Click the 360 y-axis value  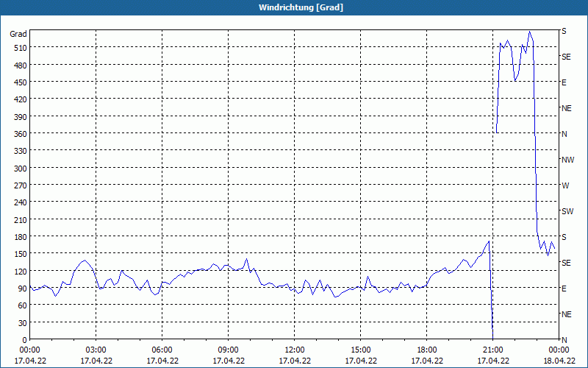[21, 134]
